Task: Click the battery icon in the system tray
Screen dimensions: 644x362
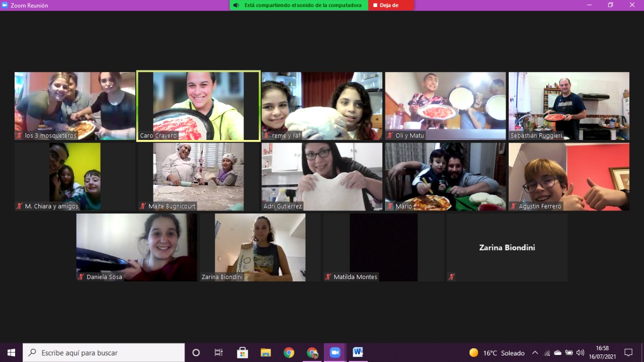Action: pyautogui.click(x=569, y=352)
